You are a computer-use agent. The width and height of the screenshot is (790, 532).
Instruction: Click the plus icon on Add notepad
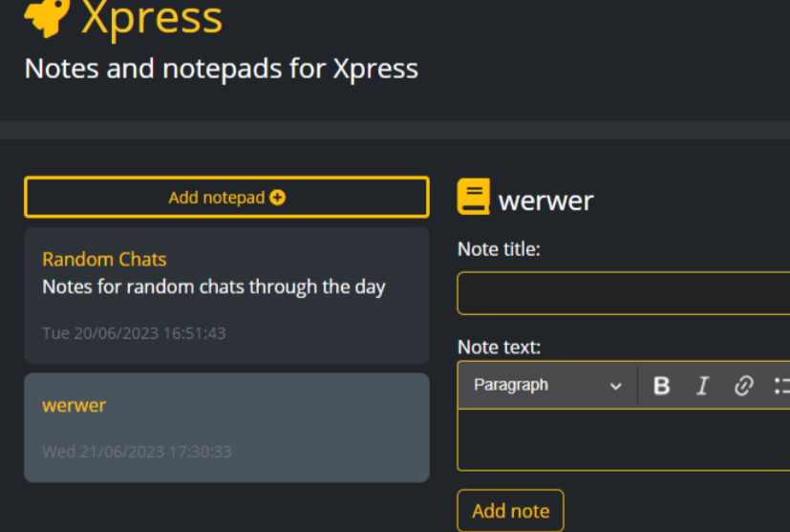(278, 198)
